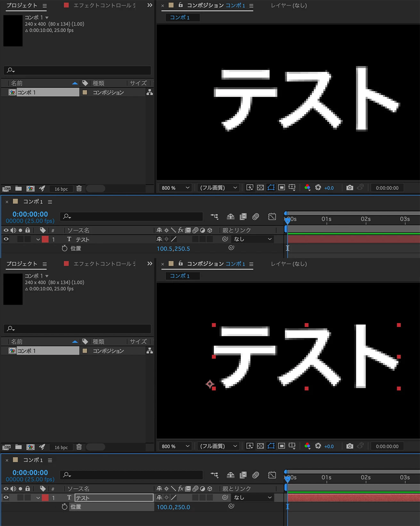Click new composition icon in upper project panel

pyautogui.click(x=30, y=188)
